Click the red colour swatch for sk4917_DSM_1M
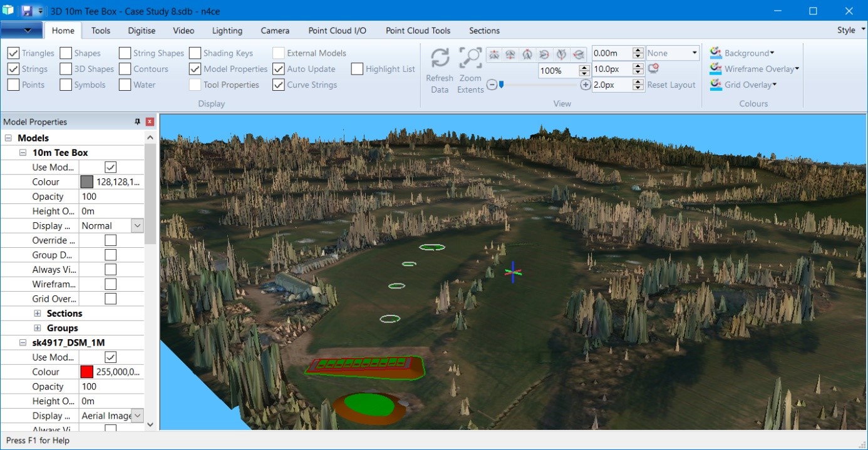The height and width of the screenshot is (450, 868). pos(86,372)
